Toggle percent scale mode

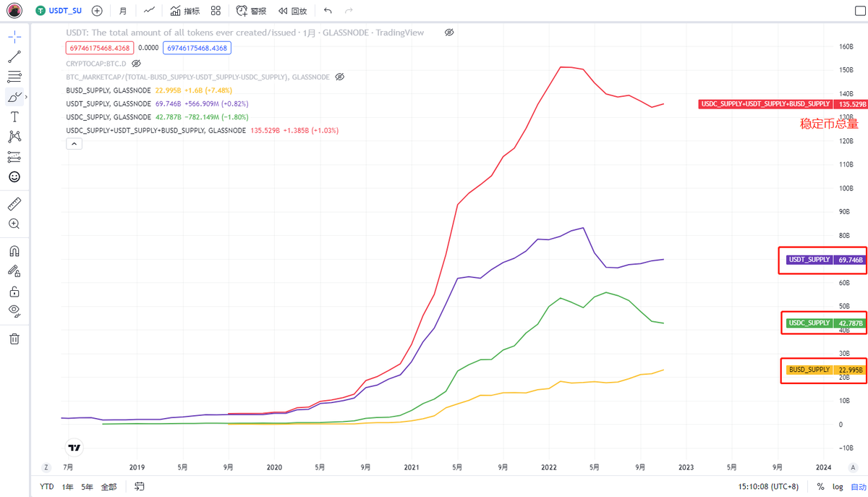(820, 487)
